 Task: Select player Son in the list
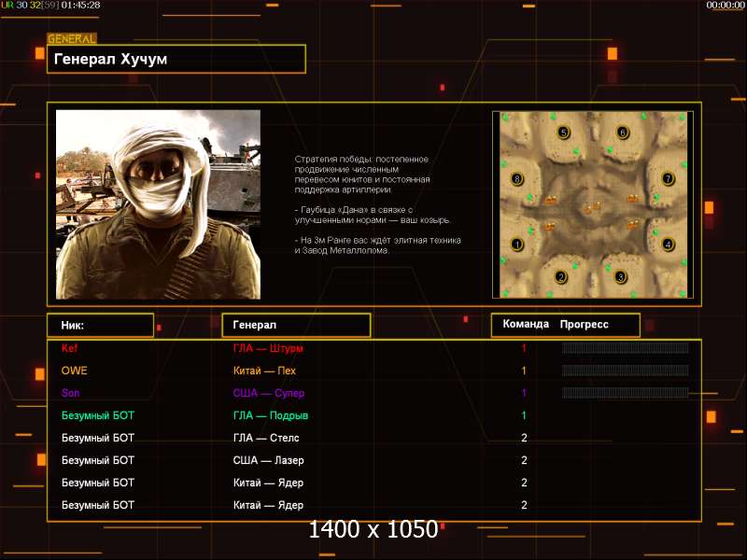coord(71,393)
